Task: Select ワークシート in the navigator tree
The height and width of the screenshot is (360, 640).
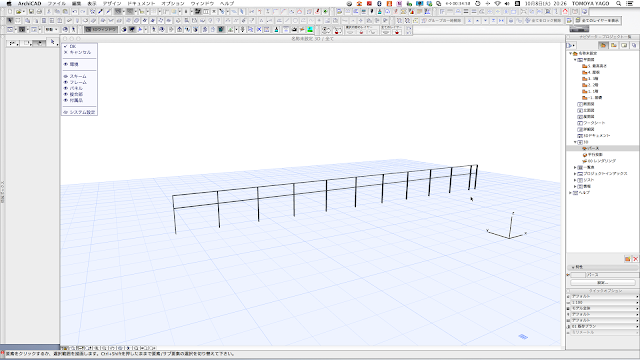Action: coord(594,123)
